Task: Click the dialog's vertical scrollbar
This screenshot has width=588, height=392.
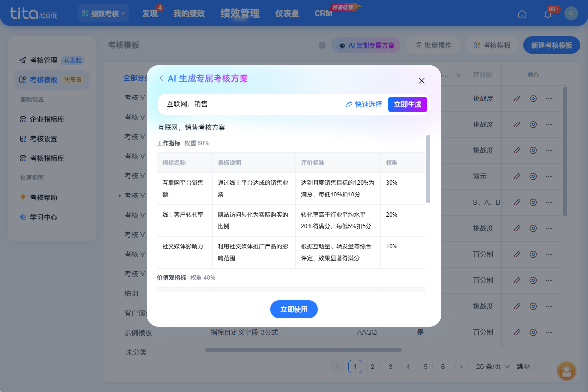Action: [x=428, y=169]
